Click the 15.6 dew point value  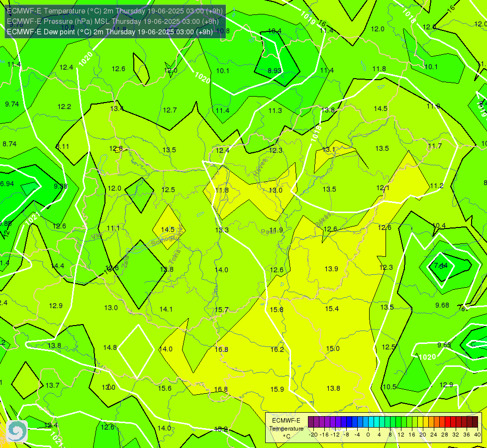point(165,388)
